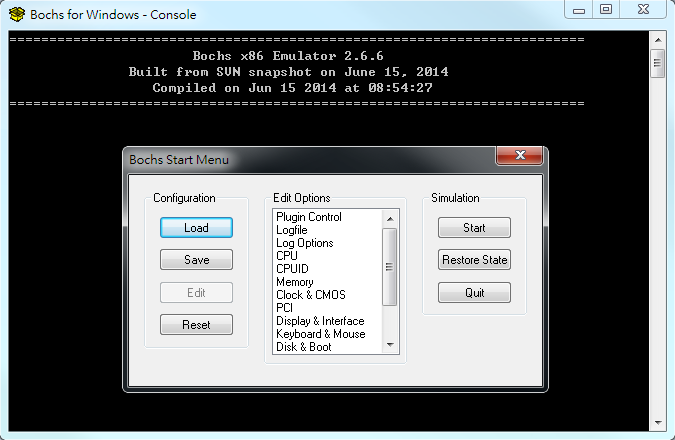The width and height of the screenshot is (675, 440).
Task: Quit Bochs from the Simulation group
Action: coord(474,293)
